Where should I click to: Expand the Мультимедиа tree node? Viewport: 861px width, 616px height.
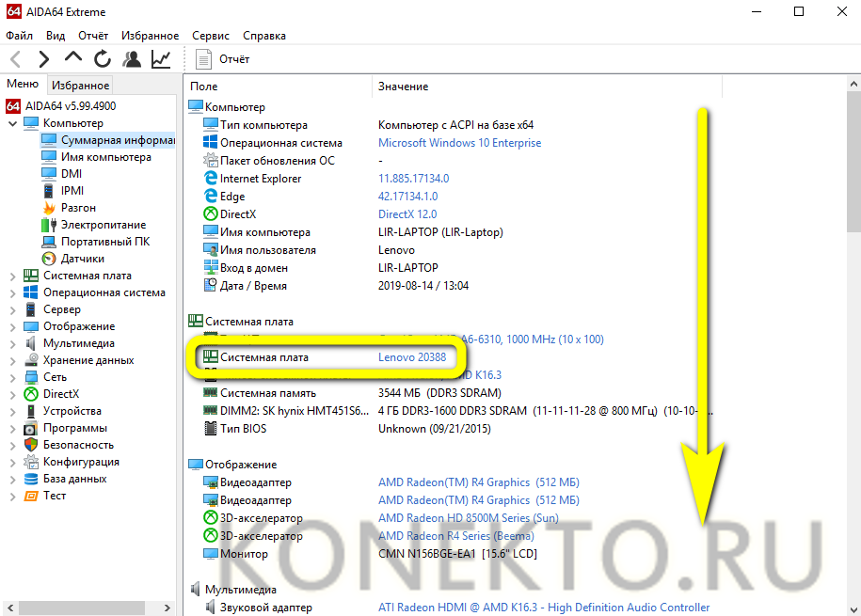12,343
